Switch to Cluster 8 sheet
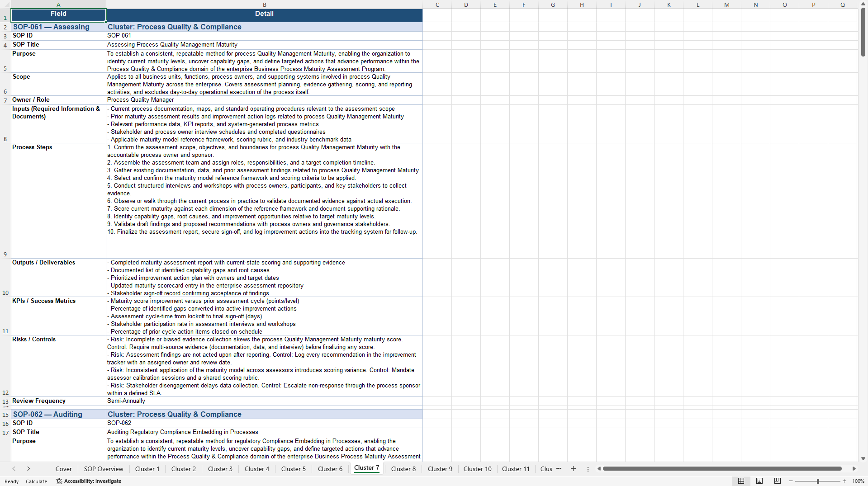 403,469
